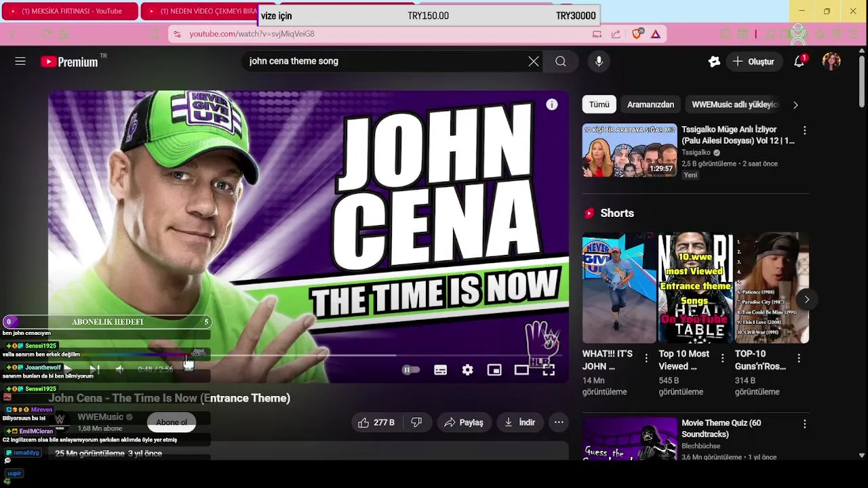Screen dimensions: 868x488
Task: Open the notifications bell
Action: (x=799, y=62)
